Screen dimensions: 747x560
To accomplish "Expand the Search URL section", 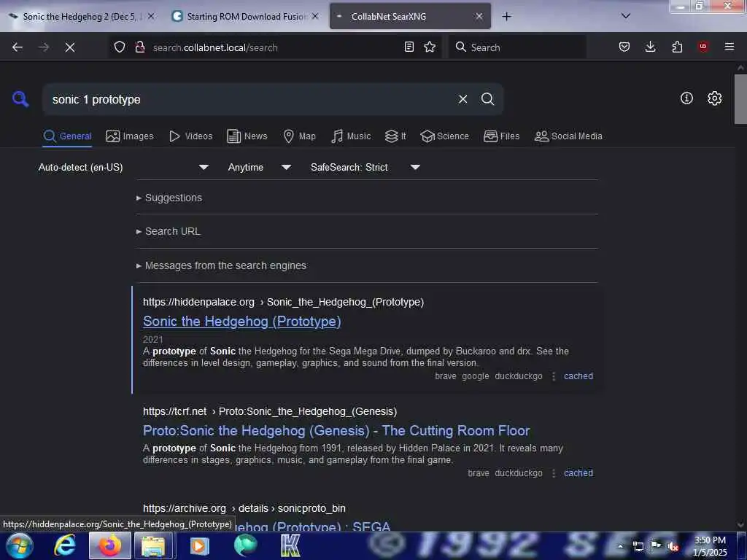I will click(169, 231).
